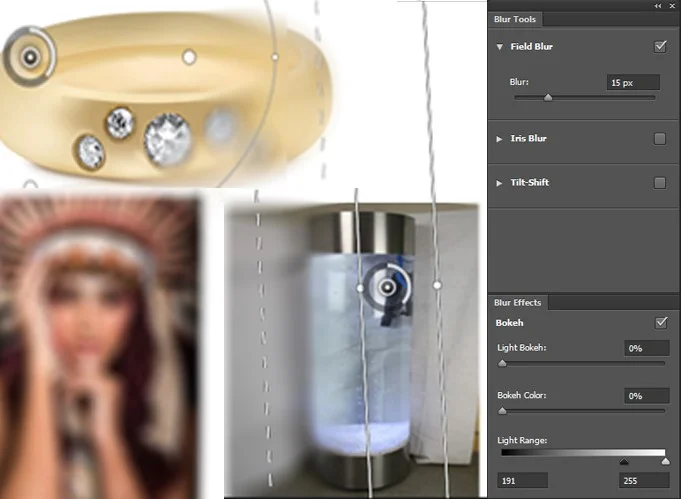This screenshot has height=499, width=681.
Task: Select the Blur Tools tab
Action: 515,19
